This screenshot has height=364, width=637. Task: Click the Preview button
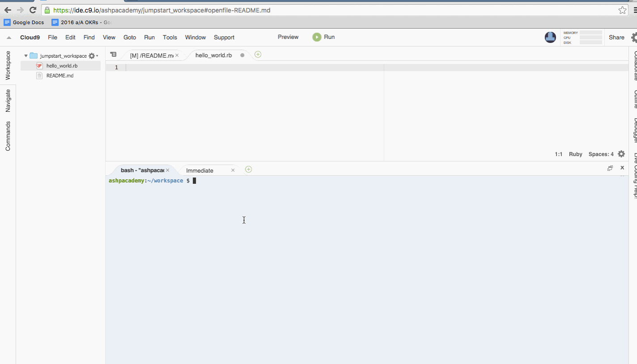pos(288,37)
